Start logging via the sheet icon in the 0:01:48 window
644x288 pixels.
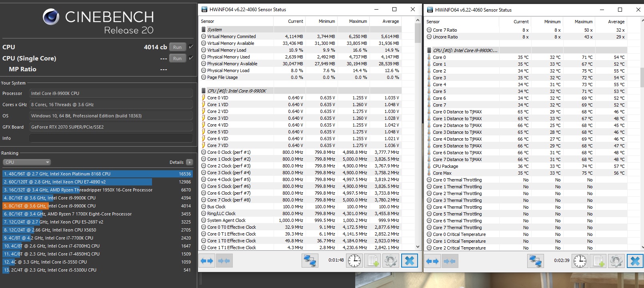coord(372,261)
